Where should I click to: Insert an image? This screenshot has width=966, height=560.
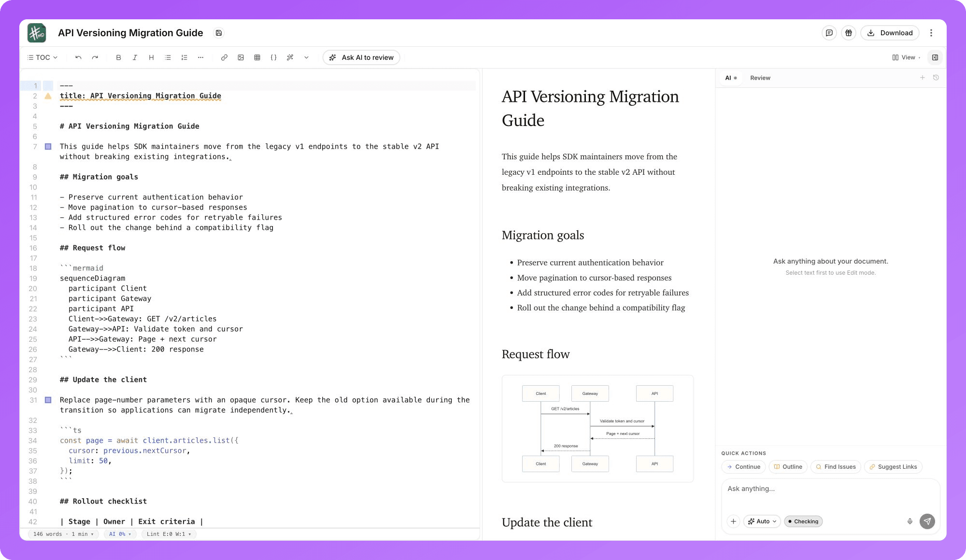tap(241, 57)
